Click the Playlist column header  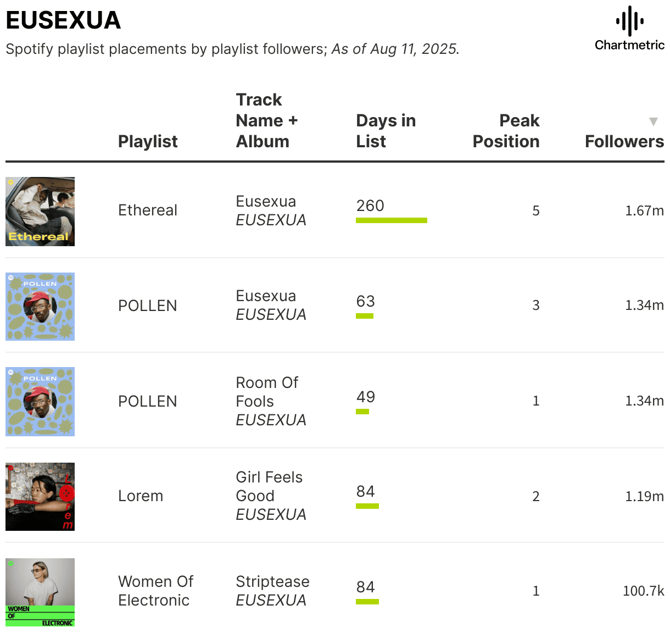tap(148, 141)
